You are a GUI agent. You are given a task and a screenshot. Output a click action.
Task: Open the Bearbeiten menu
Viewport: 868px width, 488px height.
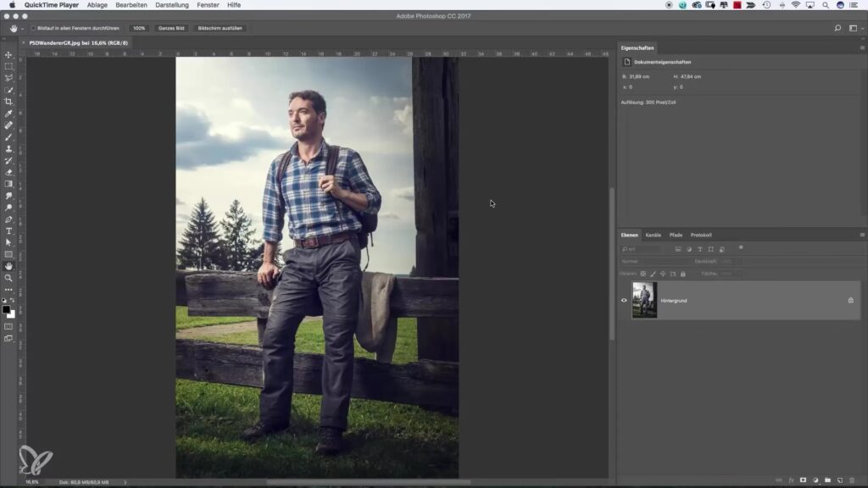(x=131, y=5)
